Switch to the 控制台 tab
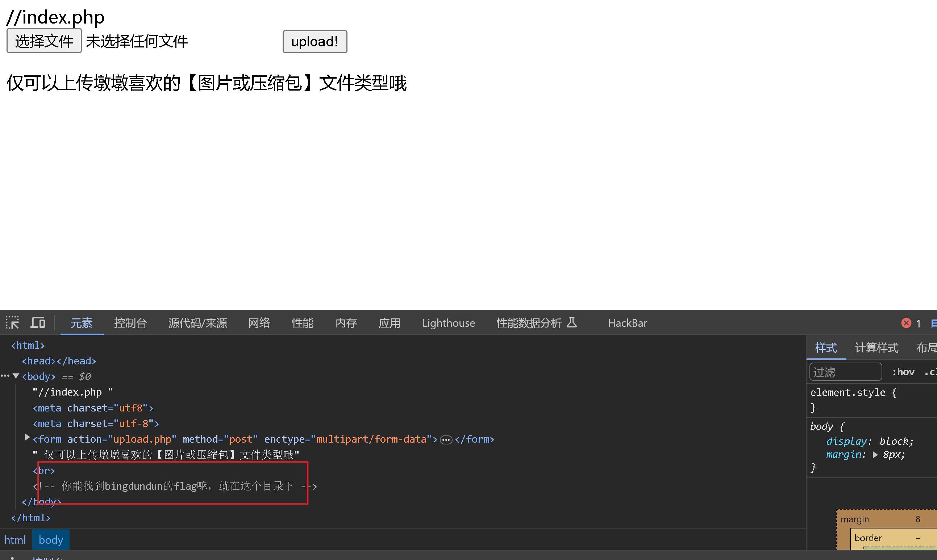937x560 pixels. pos(130,323)
